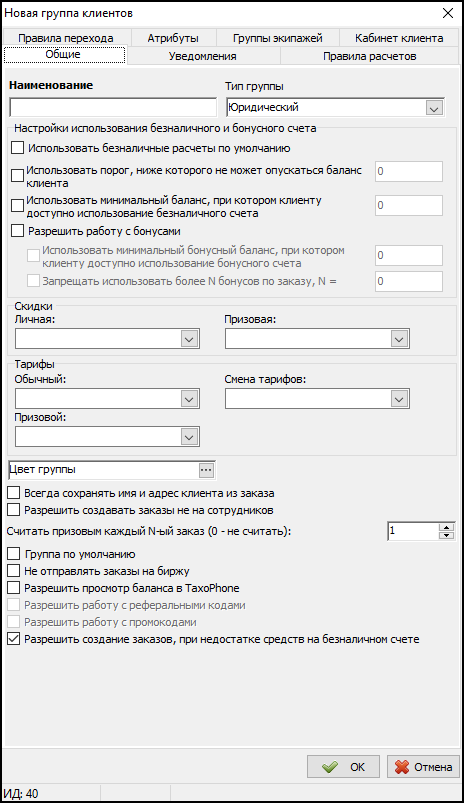
Task: Open the Правила расчетов tab
Action: click(x=369, y=56)
